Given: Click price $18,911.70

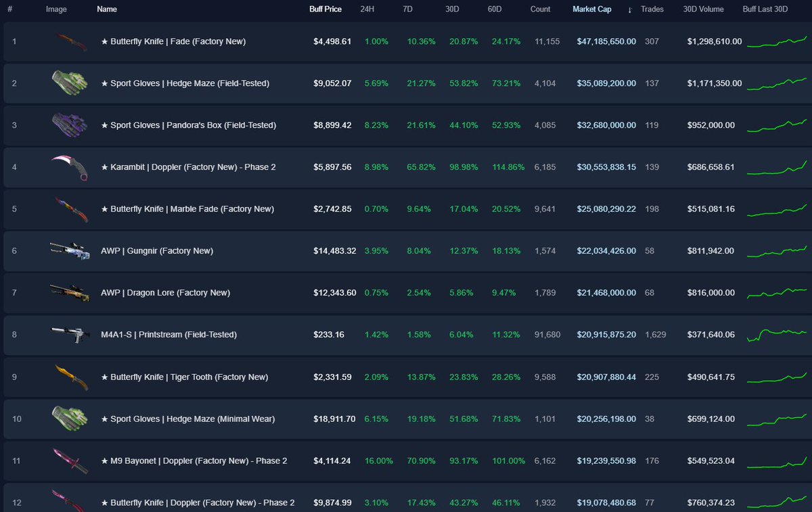Looking at the screenshot, I should coord(334,419).
